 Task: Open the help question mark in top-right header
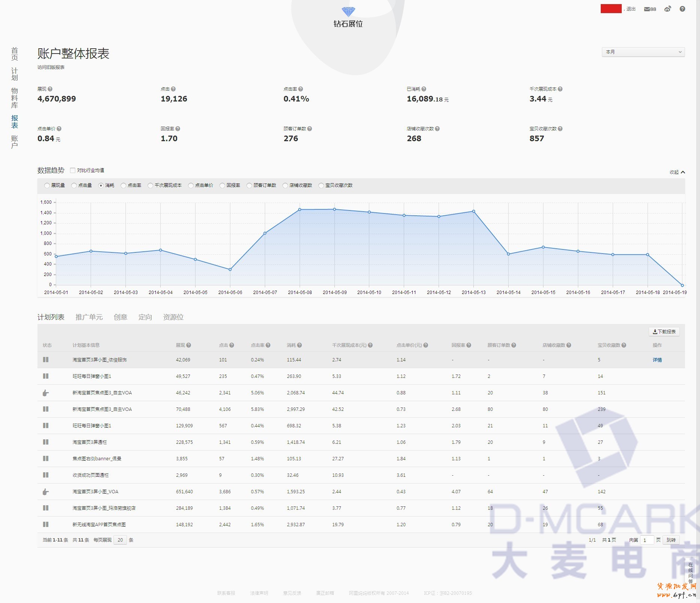pos(682,9)
